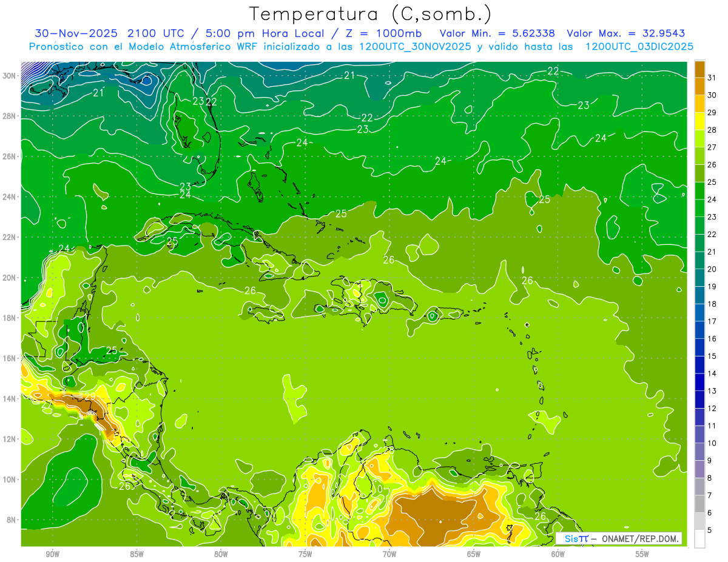Click the '28N' latitude axis label

10,116
